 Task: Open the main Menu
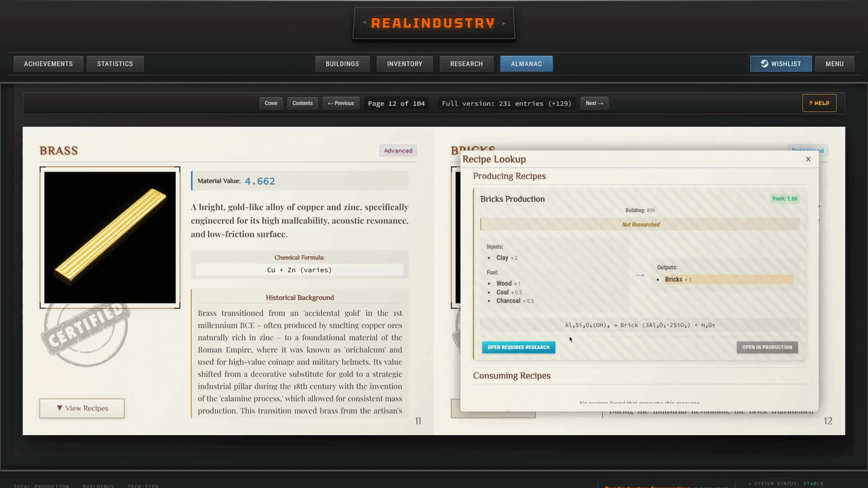(835, 64)
